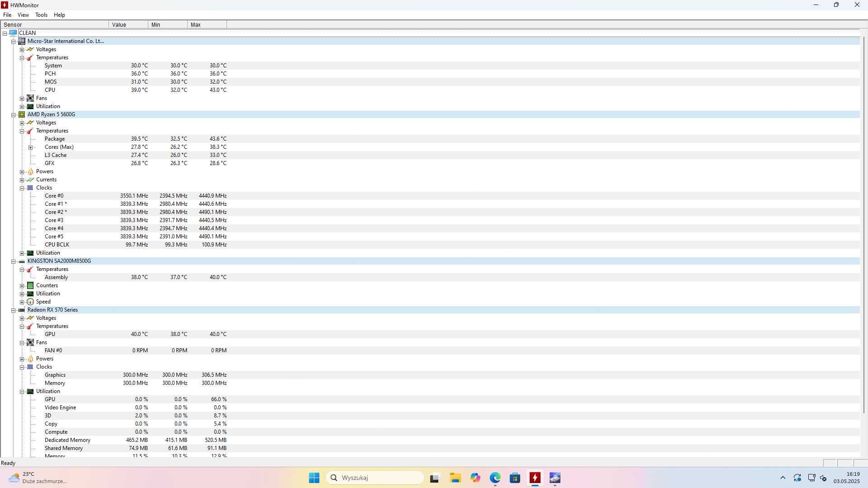Open Microsoft Edge from taskbar
This screenshot has height=488, width=868.
(x=495, y=478)
